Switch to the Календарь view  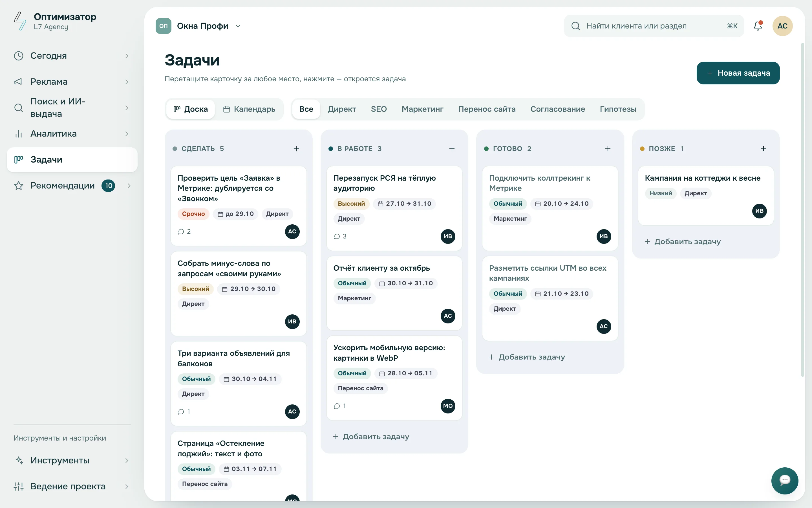point(249,109)
